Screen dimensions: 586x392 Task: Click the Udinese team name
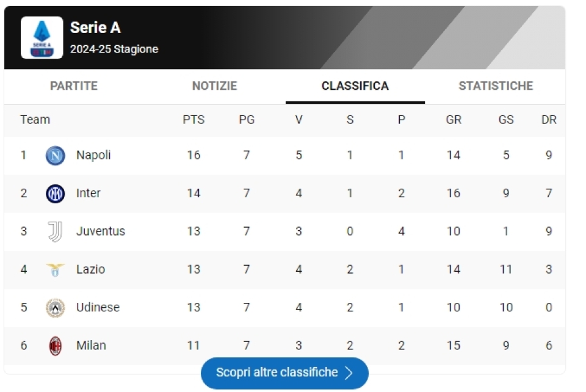(x=98, y=308)
